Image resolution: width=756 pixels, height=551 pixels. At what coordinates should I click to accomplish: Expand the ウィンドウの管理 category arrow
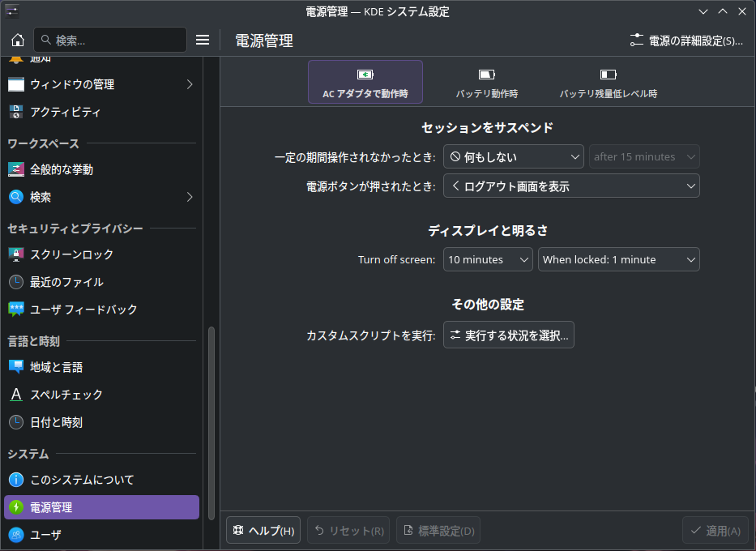tap(190, 84)
